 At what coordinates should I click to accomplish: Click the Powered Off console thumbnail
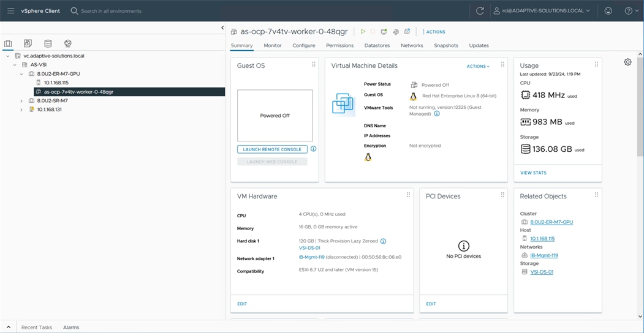tap(275, 116)
